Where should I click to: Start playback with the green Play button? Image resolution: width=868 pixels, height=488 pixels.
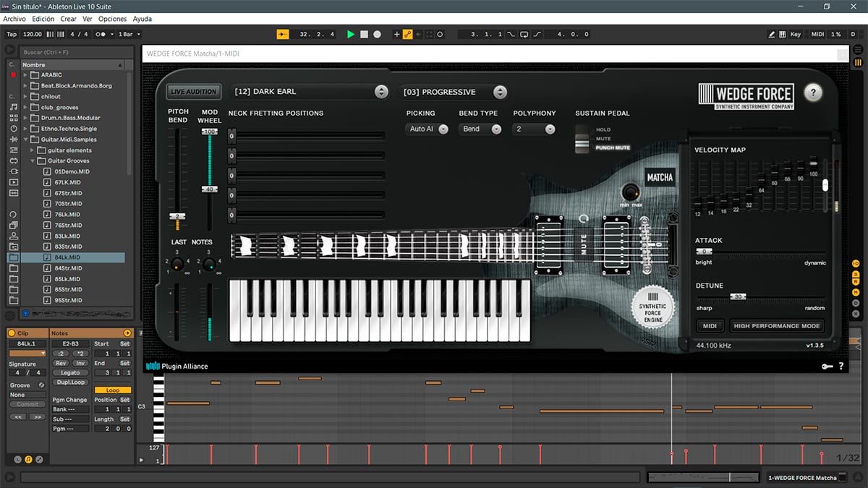coord(351,34)
